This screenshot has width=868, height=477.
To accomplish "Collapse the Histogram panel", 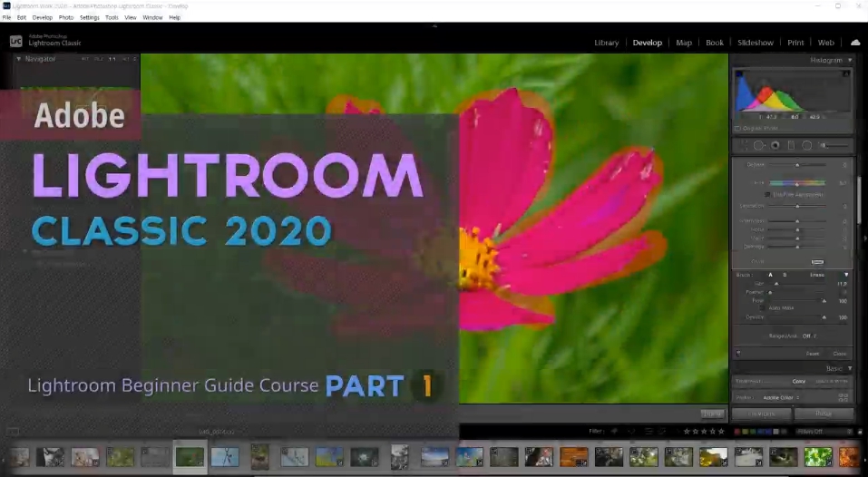I will [850, 60].
